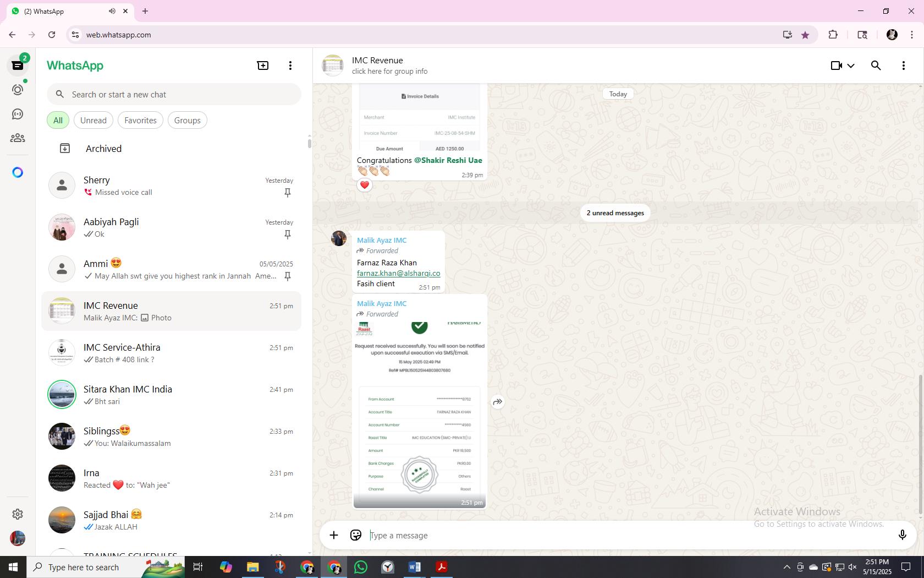Open the Channels icon in sidebar
The width and height of the screenshot is (924, 578).
18,114
